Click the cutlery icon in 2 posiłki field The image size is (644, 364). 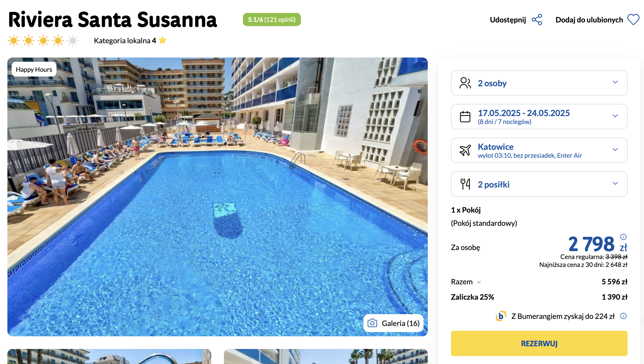click(x=465, y=184)
